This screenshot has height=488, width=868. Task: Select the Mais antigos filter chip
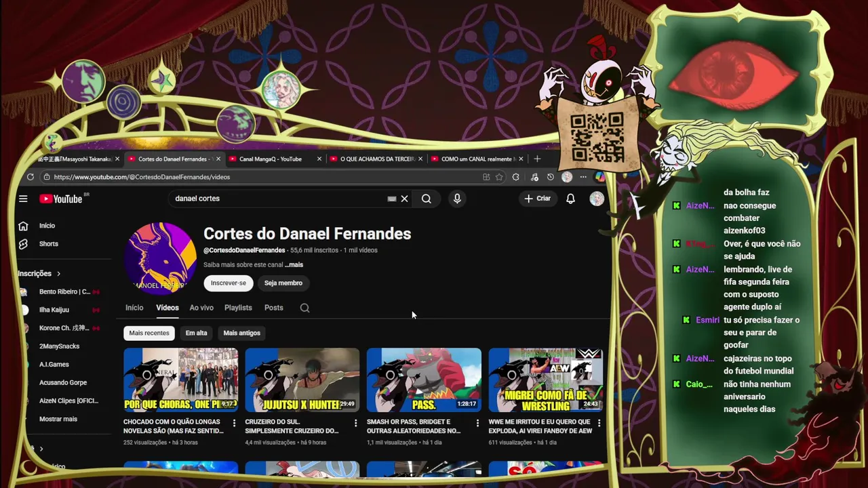[x=242, y=333]
